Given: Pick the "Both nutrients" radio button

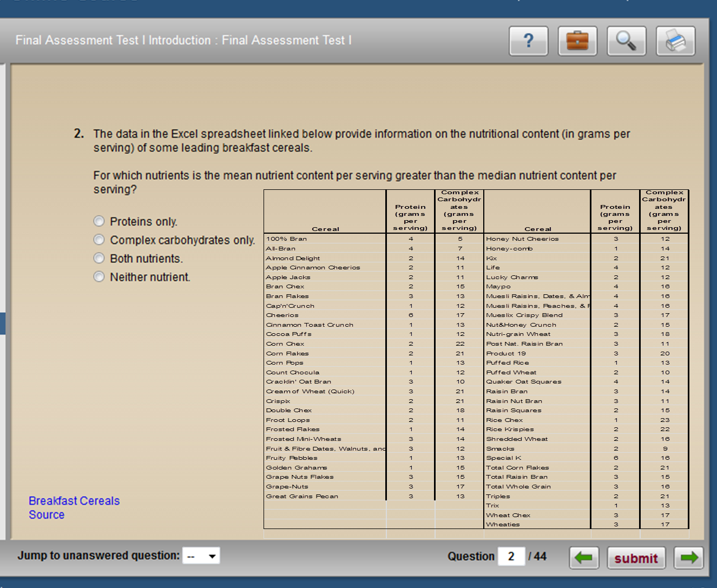Looking at the screenshot, I should 99,258.
